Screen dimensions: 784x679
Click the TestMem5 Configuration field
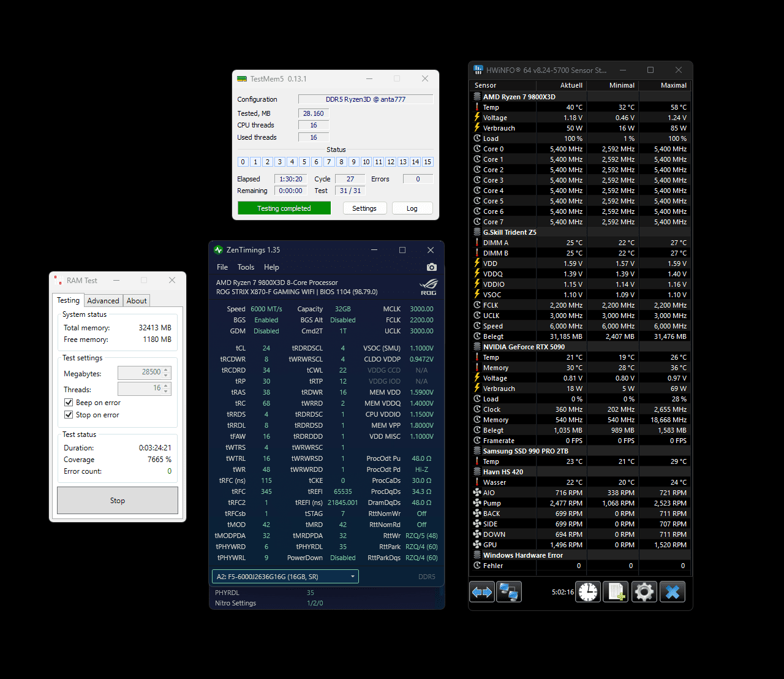point(366,99)
